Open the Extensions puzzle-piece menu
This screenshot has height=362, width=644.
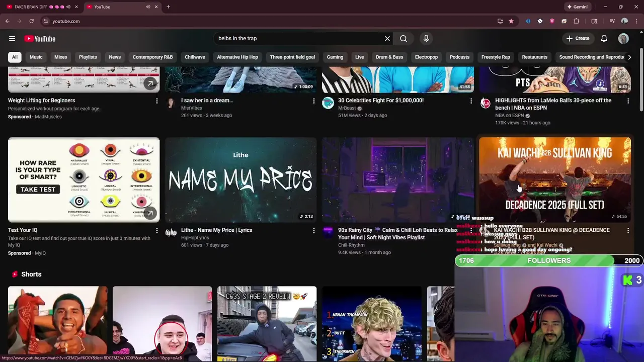coord(577,21)
